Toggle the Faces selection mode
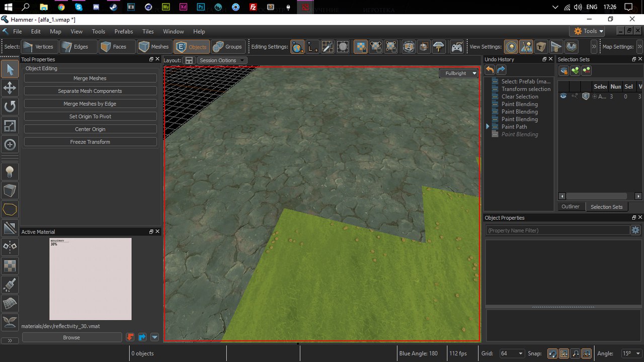644x362 pixels. [x=114, y=47]
